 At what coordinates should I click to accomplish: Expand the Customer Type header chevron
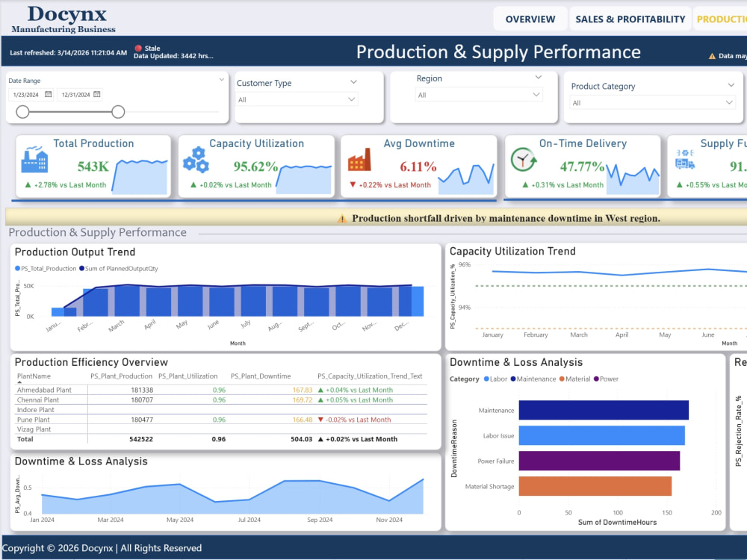[353, 82]
